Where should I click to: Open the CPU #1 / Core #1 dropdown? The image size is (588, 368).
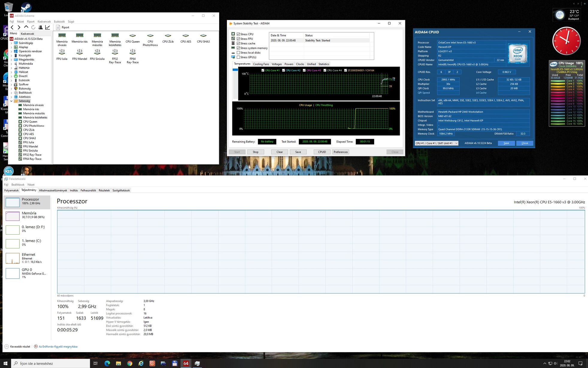437,143
